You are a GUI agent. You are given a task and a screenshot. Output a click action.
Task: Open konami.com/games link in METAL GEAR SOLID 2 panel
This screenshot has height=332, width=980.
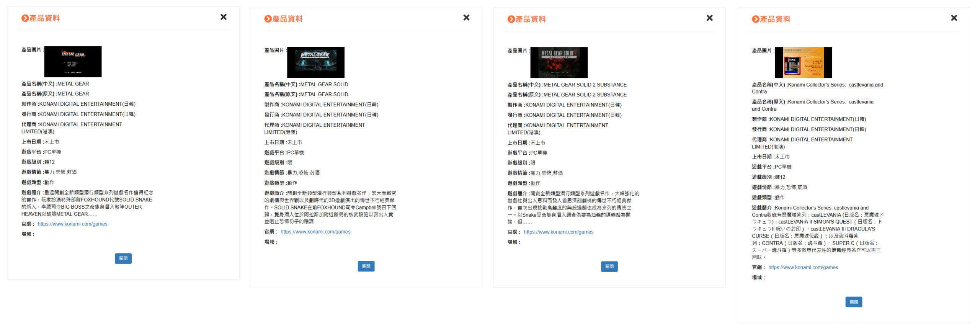pyautogui.click(x=559, y=232)
